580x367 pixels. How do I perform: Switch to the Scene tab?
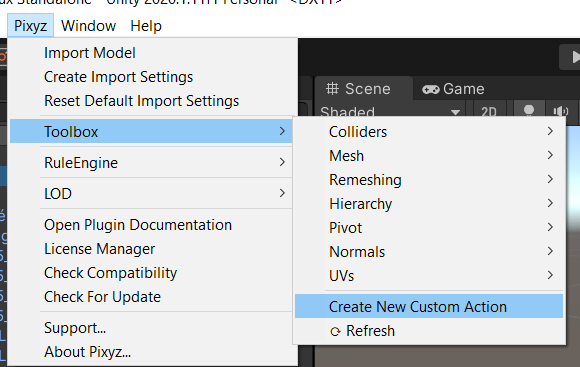tap(358, 89)
